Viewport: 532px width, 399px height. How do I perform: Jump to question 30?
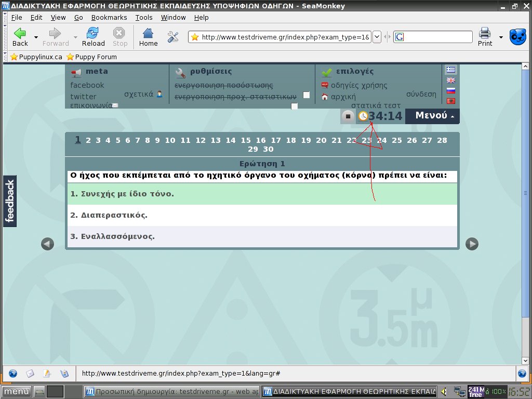point(268,149)
